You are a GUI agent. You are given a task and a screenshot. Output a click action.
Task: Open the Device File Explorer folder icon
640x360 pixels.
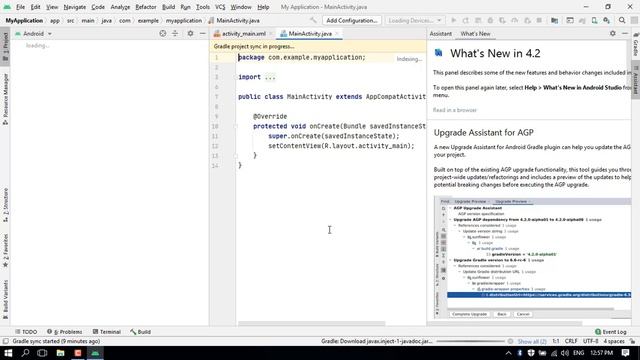(x=554, y=20)
